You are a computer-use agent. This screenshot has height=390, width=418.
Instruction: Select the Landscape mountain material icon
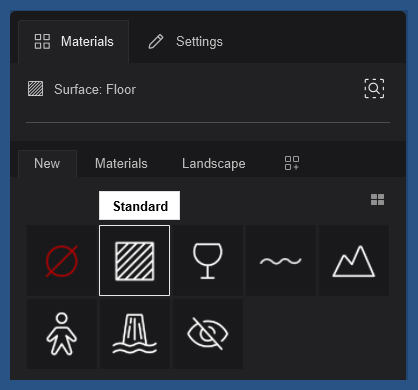(x=354, y=261)
